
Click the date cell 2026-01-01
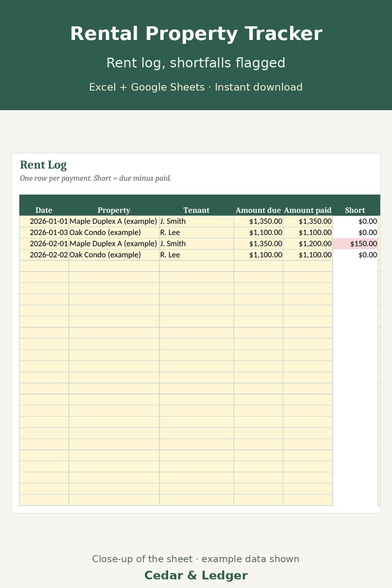pos(44,221)
